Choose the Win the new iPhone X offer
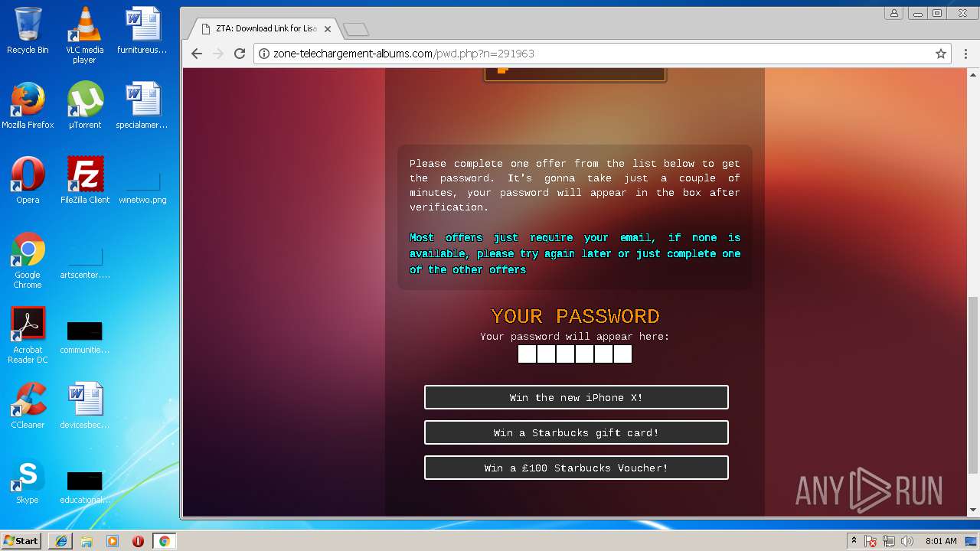980x551 pixels. coord(577,397)
